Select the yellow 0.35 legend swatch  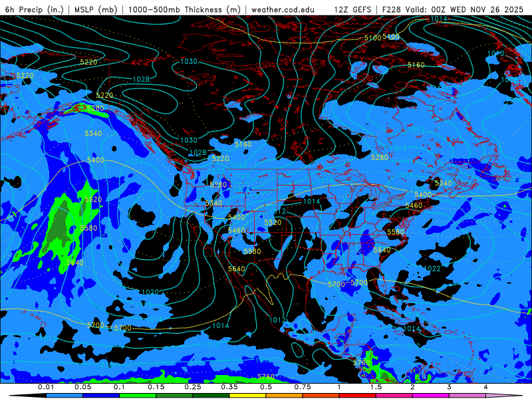click(x=247, y=396)
